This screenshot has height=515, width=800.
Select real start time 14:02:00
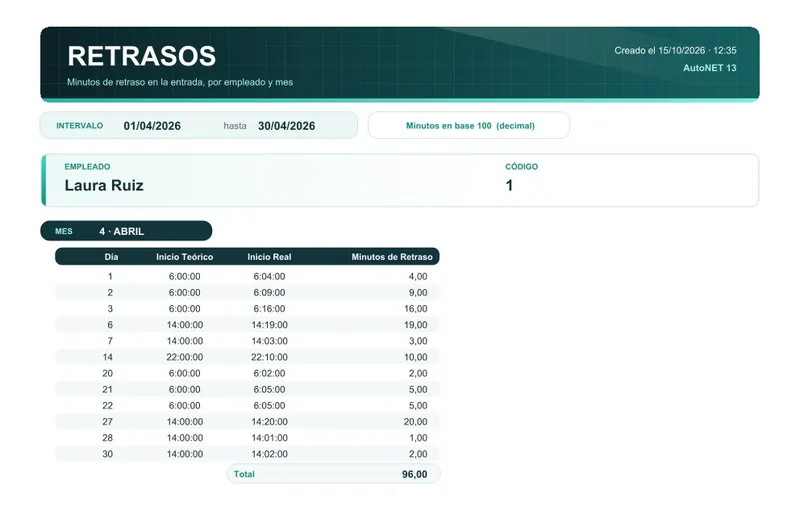(269, 454)
